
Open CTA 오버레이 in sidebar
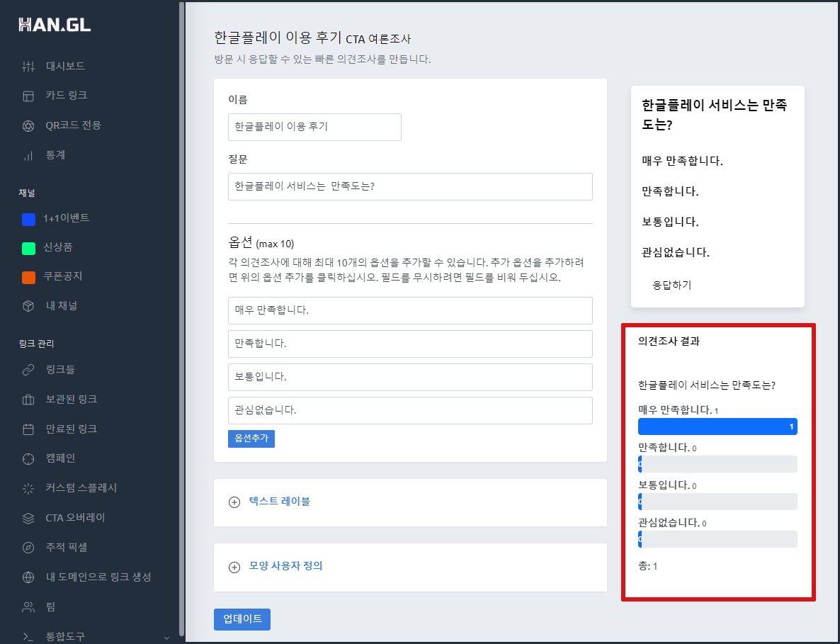coord(76,518)
